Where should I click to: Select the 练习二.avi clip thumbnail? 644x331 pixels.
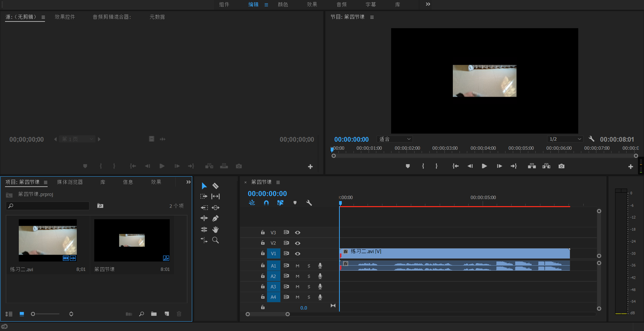pos(48,240)
